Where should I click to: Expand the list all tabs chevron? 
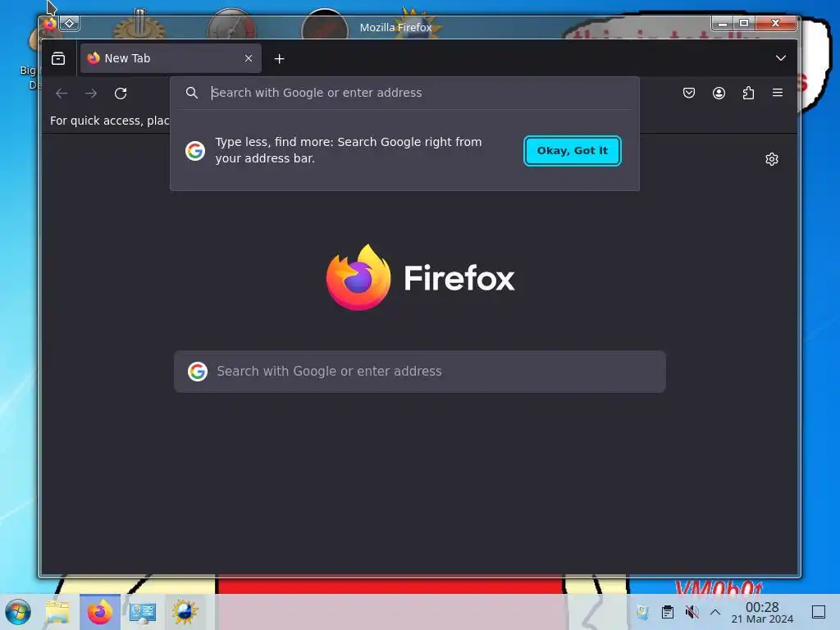[x=781, y=58]
